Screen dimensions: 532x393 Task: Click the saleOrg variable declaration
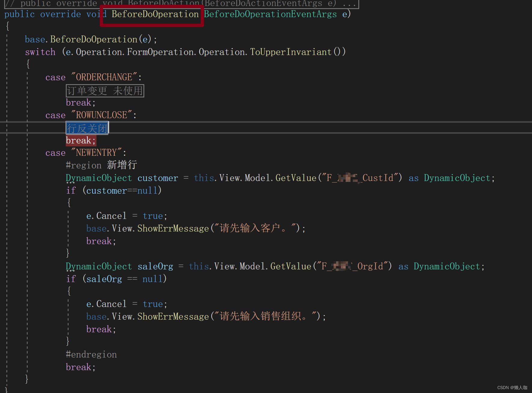click(155, 266)
